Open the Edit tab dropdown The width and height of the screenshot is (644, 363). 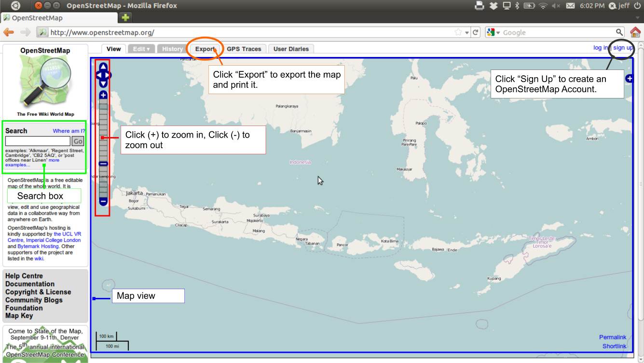click(x=141, y=49)
